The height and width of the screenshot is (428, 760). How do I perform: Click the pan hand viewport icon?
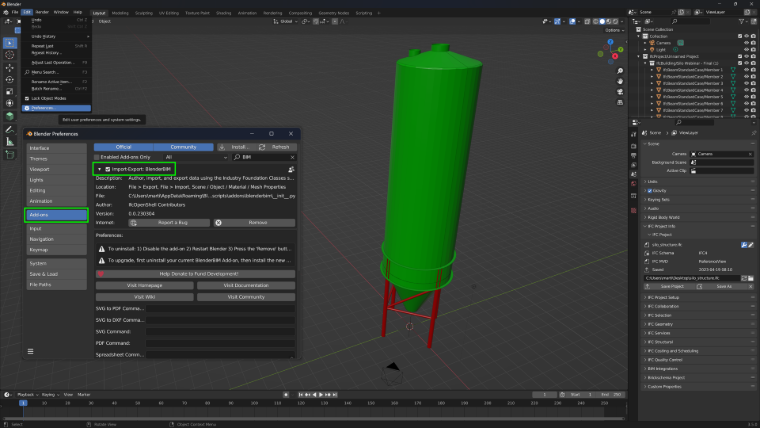pyautogui.click(x=620, y=81)
